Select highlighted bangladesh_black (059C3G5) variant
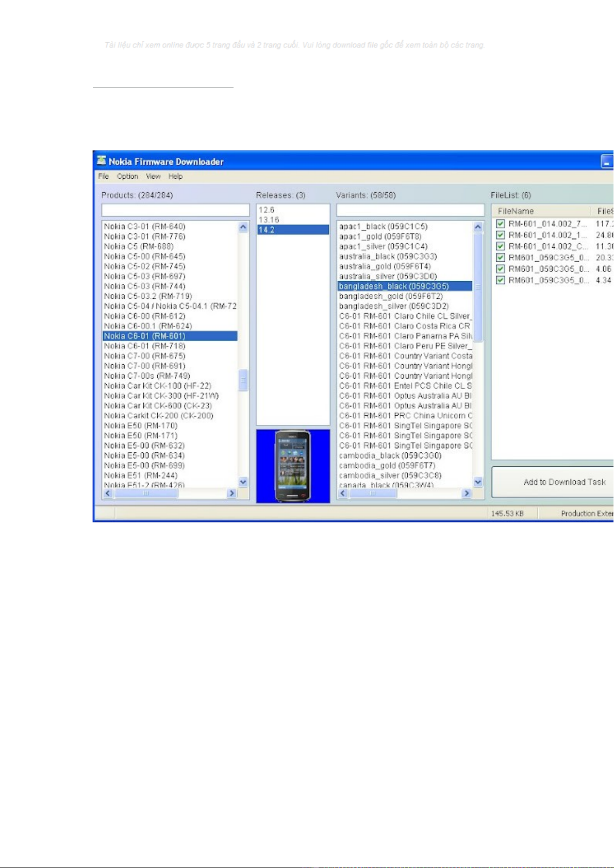 (405, 286)
